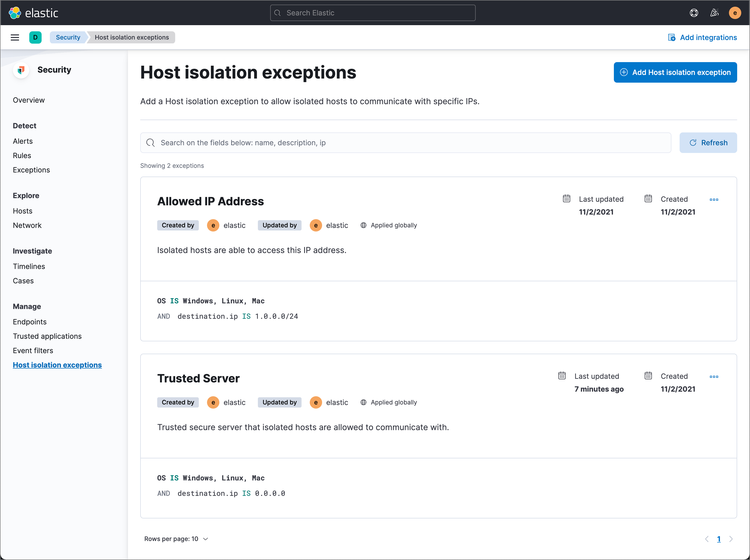Open Endpoints in the sidebar
Image resolution: width=750 pixels, height=560 pixels.
click(30, 322)
